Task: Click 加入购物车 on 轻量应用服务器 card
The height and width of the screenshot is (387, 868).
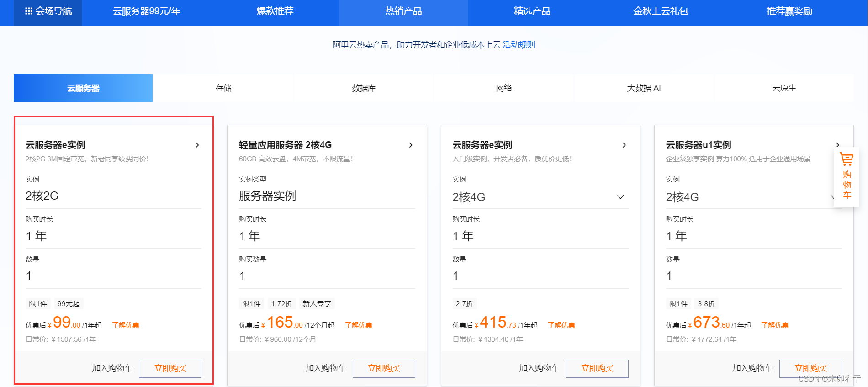Action: click(325, 368)
